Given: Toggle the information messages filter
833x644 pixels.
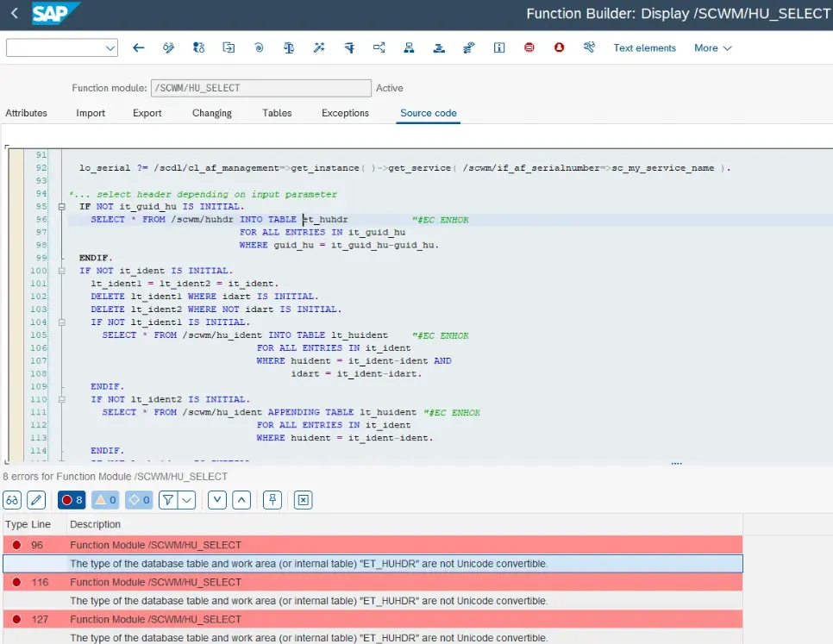Looking at the screenshot, I should (x=138, y=500).
